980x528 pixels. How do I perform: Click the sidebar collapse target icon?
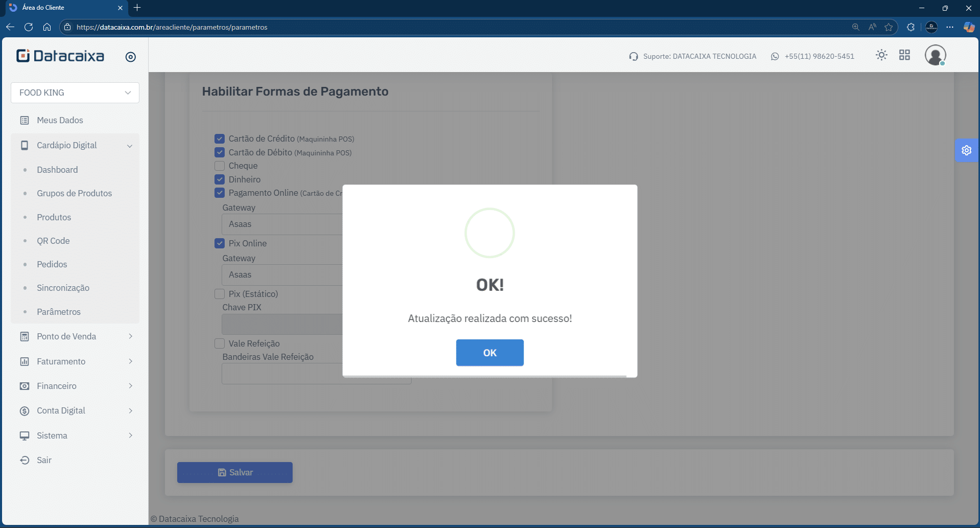[x=131, y=57]
